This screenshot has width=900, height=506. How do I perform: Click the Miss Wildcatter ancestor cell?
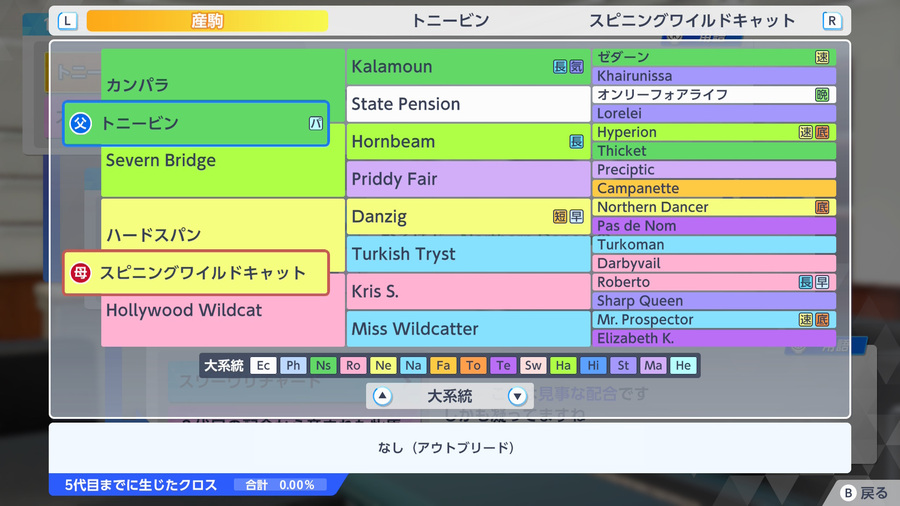[x=468, y=329]
